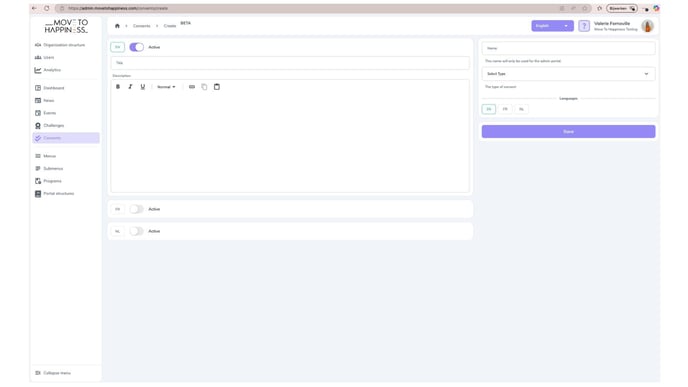Enable the NL Active toggle
The height and width of the screenshot is (387, 688).
pos(136,231)
